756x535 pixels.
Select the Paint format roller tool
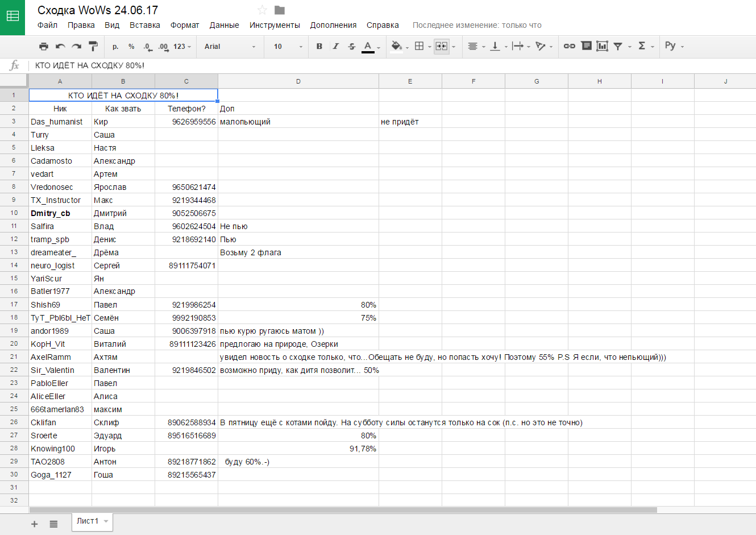tap(93, 47)
